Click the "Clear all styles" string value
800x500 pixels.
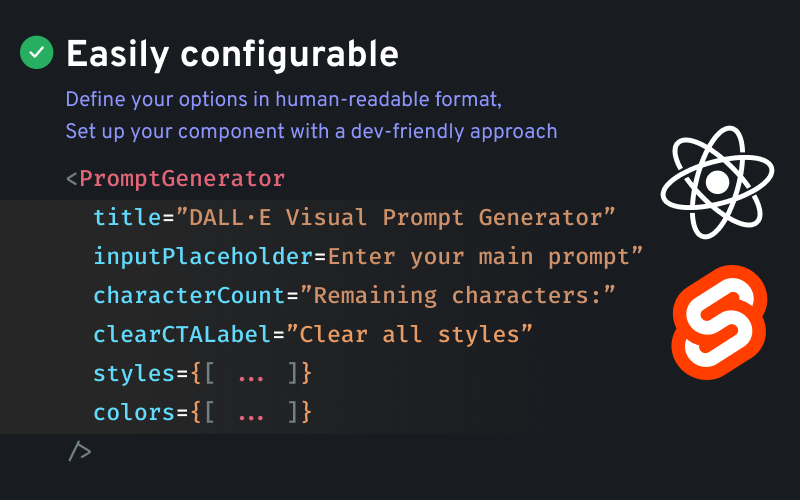tap(409, 334)
